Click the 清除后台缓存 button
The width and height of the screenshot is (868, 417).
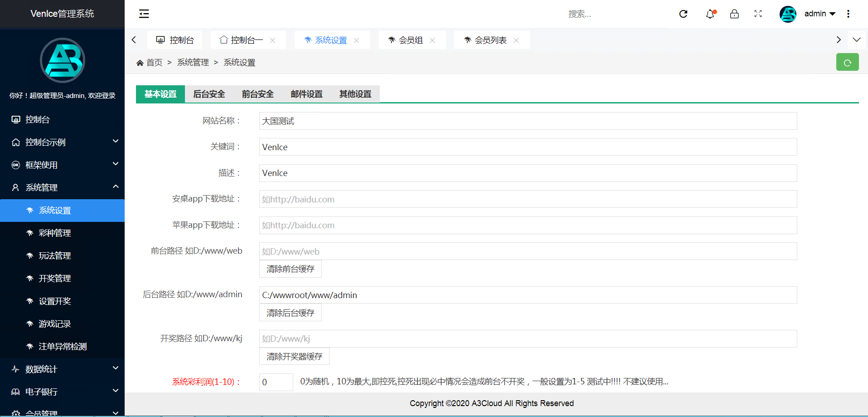[x=290, y=313]
